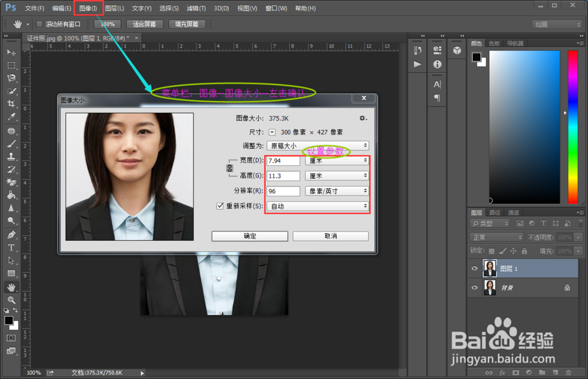Screen dimensions: 588x379
Task: Select the Eraser tool
Action: (x=11, y=182)
